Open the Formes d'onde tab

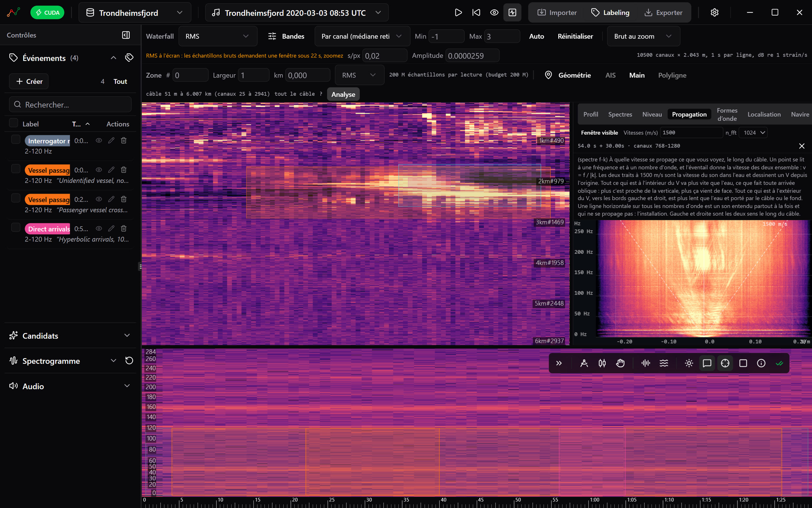[x=727, y=115]
